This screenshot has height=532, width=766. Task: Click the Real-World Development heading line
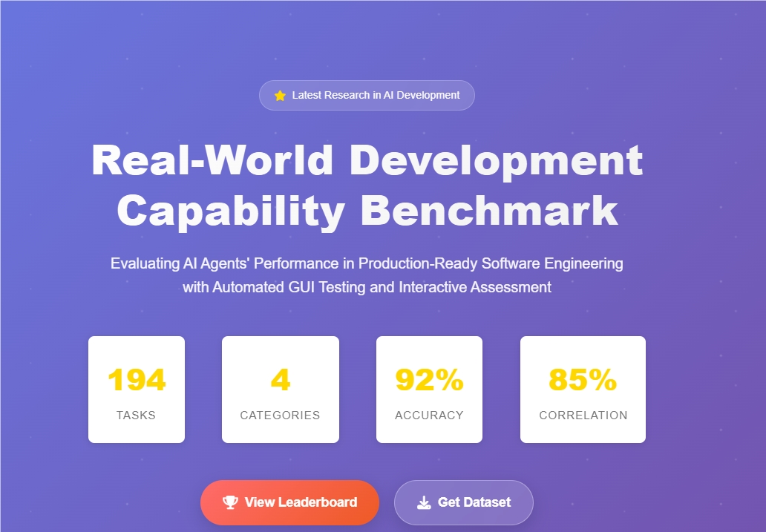click(367, 160)
